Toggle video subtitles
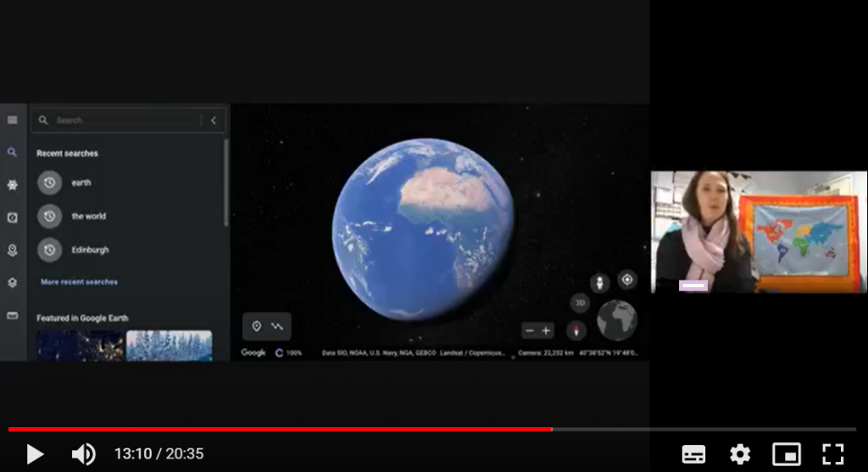Viewport: 868px width, 472px height. [693, 453]
